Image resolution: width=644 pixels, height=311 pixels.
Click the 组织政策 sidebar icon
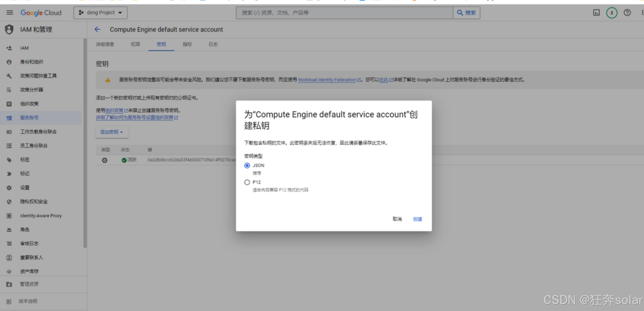tap(9, 104)
